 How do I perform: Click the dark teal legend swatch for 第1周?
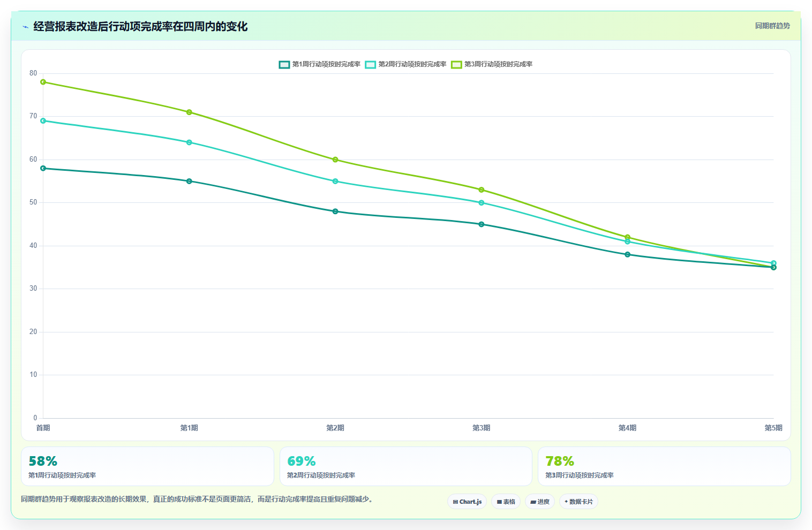coord(284,65)
